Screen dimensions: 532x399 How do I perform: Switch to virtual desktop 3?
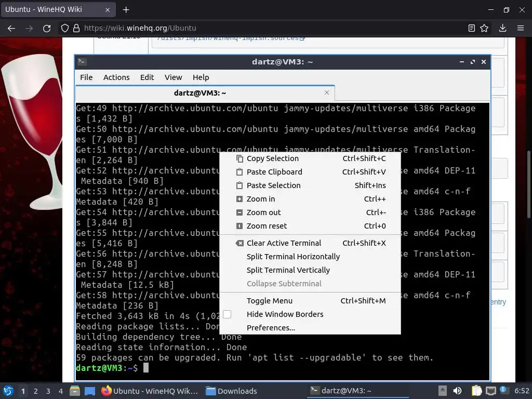tap(48, 391)
